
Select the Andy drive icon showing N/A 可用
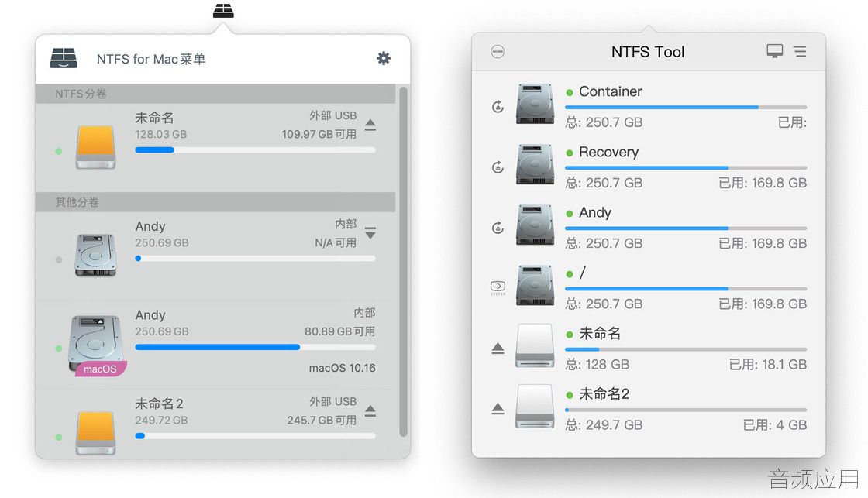point(96,255)
